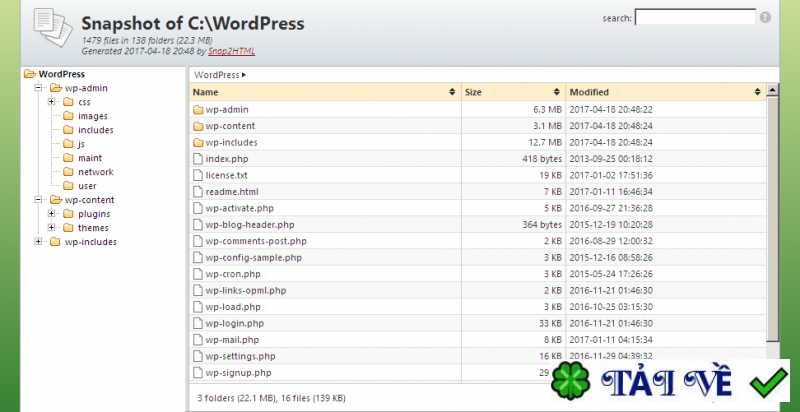Screen dimensions: 800x412
Task: Open the wp-admin folder in list
Action: click(227, 109)
